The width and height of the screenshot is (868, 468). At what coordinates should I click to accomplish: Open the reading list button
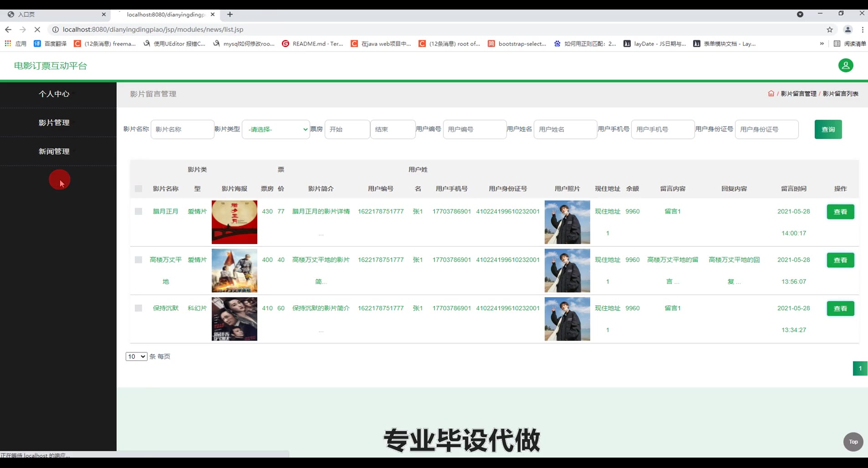(850, 44)
